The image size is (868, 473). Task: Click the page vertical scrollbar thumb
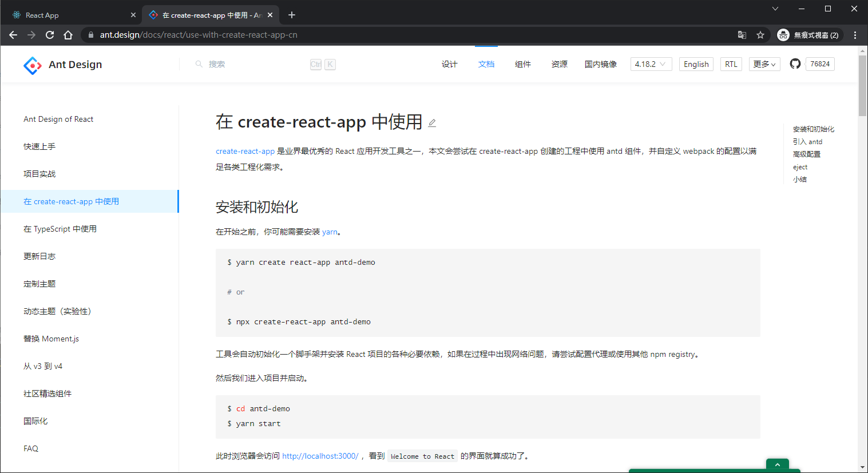[862, 86]
